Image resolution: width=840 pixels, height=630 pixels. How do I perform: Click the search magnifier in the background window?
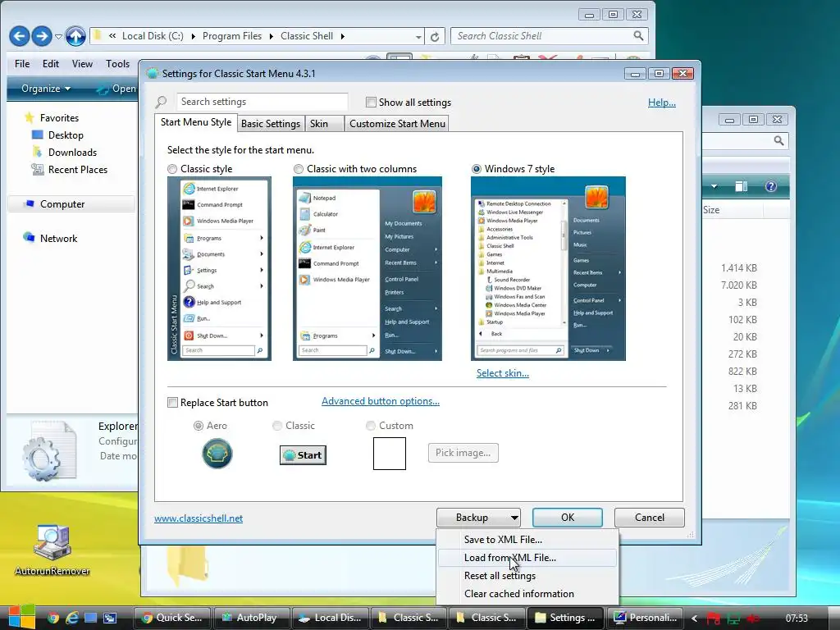(778, 140)
